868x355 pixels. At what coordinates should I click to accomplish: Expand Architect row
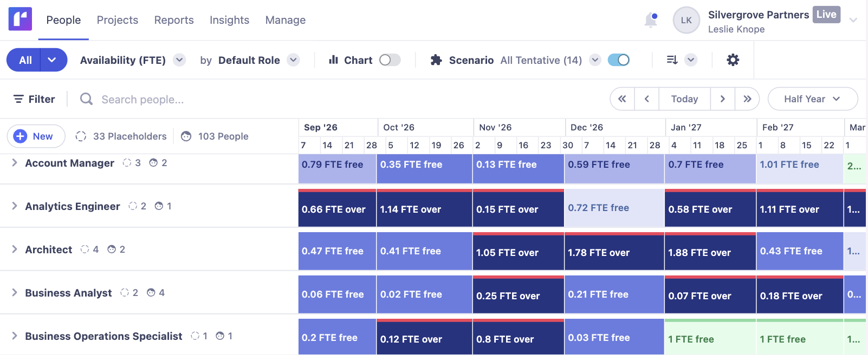pyautogui.click(x=15, y=249)
